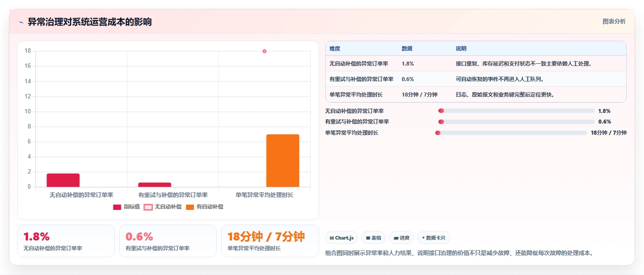The width and height of the screenshot is (644, 275).
Task: Click the lightning icon beside the title
Action: 21,22
